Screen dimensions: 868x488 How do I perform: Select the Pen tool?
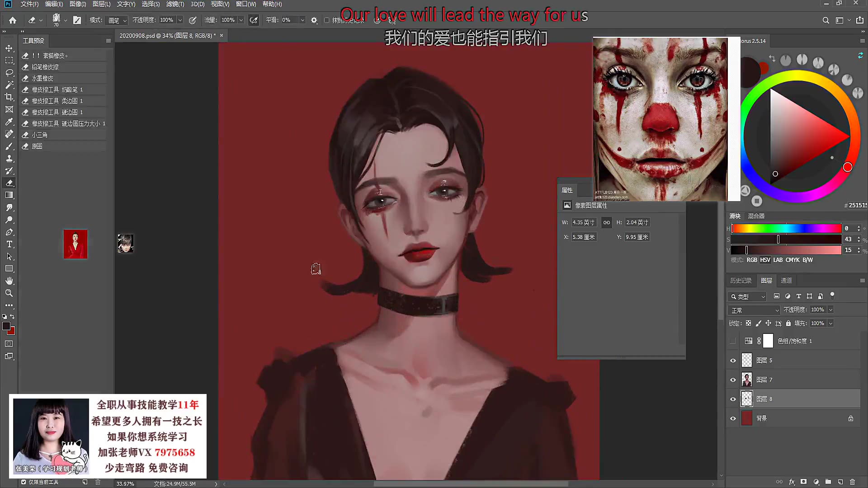point(9,232)
